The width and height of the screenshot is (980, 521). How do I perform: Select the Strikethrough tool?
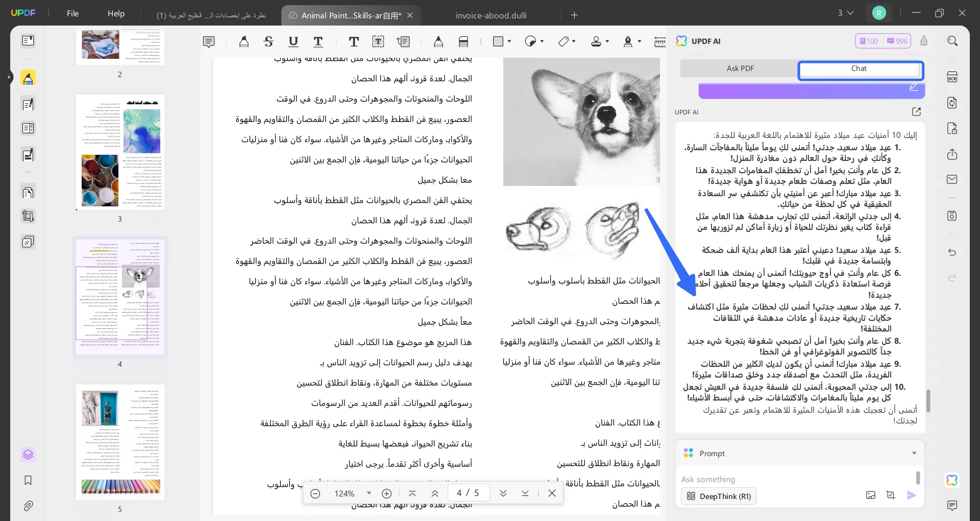point(268,41)
